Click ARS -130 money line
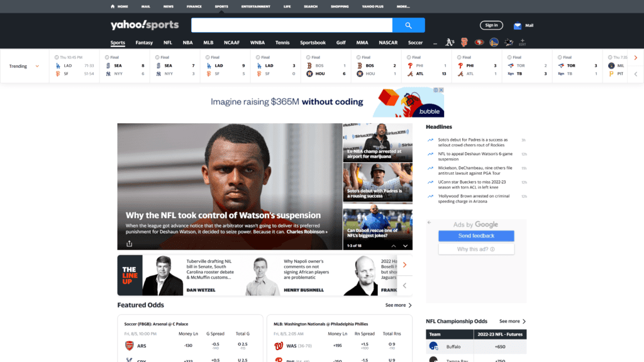The height and width of the screenshot is (362, 644). point(189,346)
